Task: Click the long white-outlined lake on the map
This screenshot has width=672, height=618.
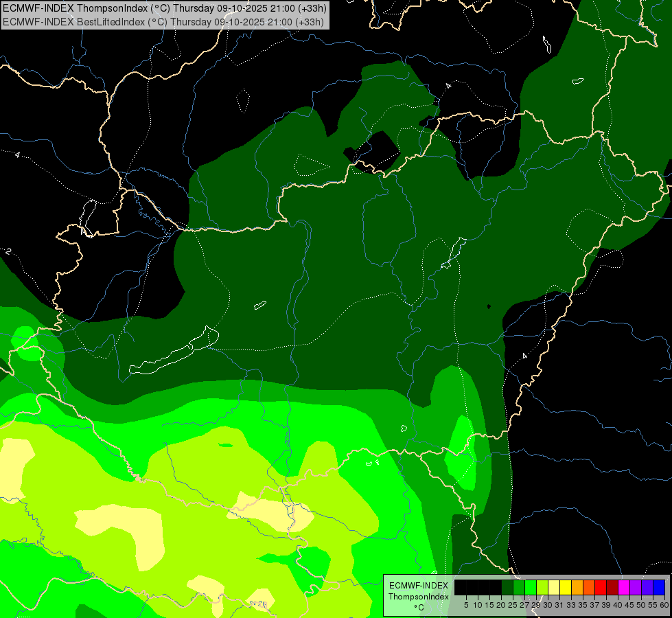Action: [x=174, y=351]
